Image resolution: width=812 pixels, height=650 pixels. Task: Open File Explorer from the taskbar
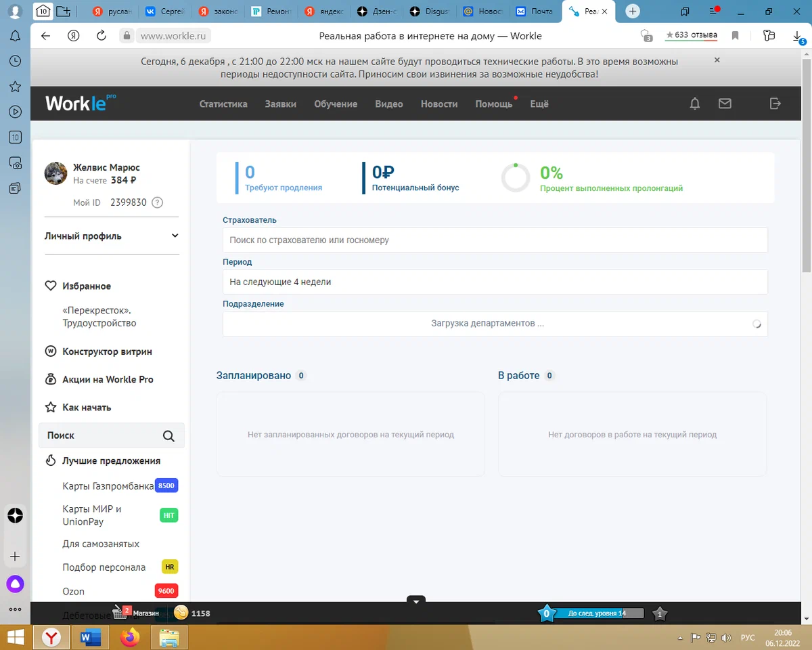(x=168, y=637)
